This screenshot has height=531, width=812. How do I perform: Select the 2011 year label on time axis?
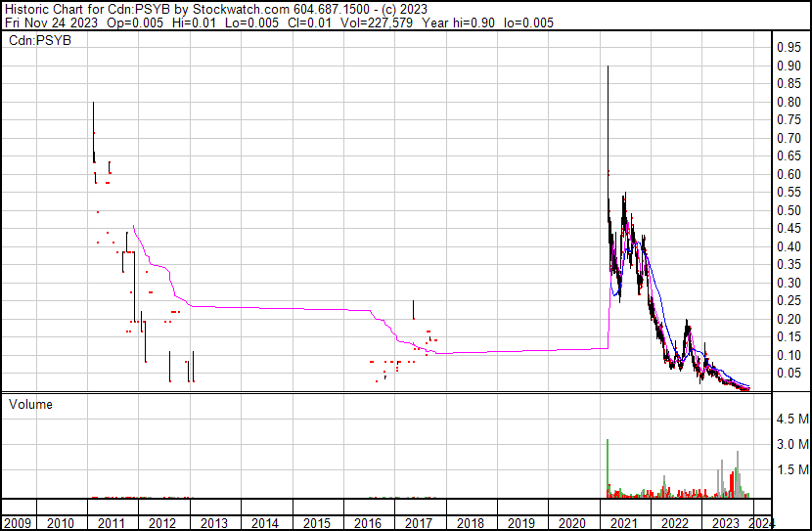[x=112, y=523]
